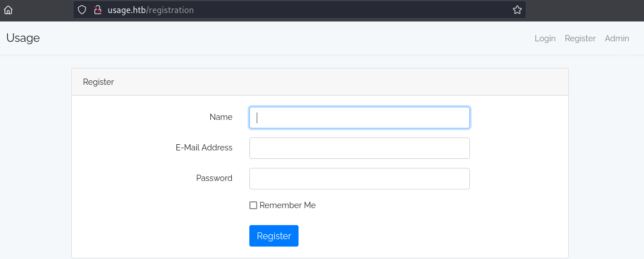
Task: Submit with the blue Register button
Action: 274,236
